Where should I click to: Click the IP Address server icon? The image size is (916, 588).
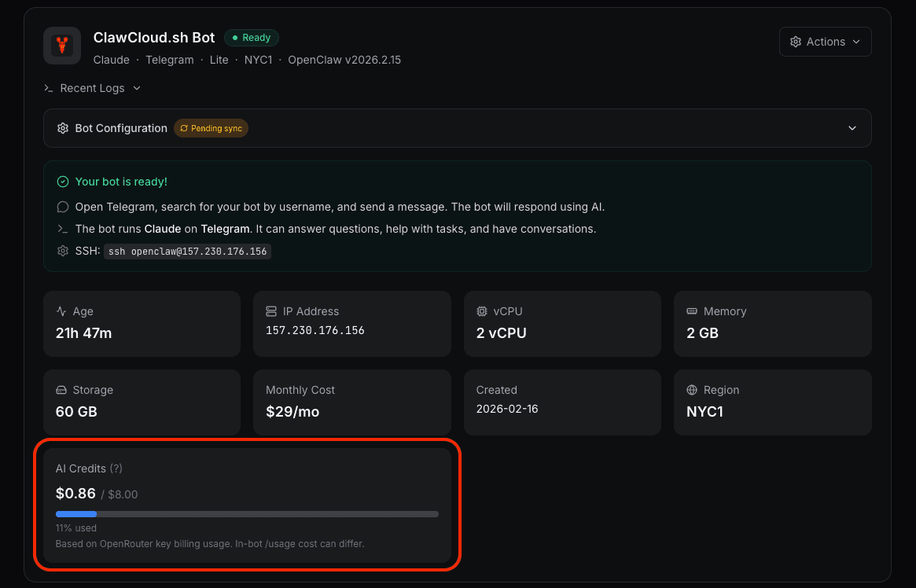tap(273, 311)
